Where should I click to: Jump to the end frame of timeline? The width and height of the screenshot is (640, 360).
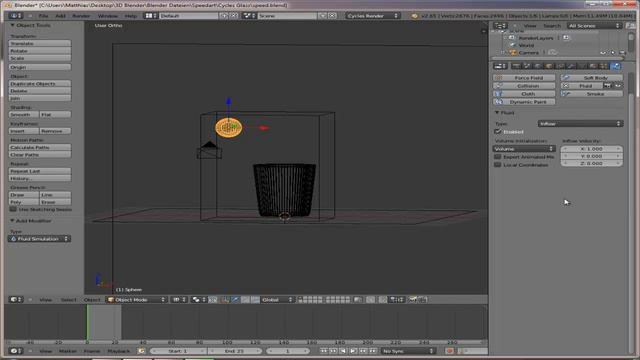[x=373, y=351]
